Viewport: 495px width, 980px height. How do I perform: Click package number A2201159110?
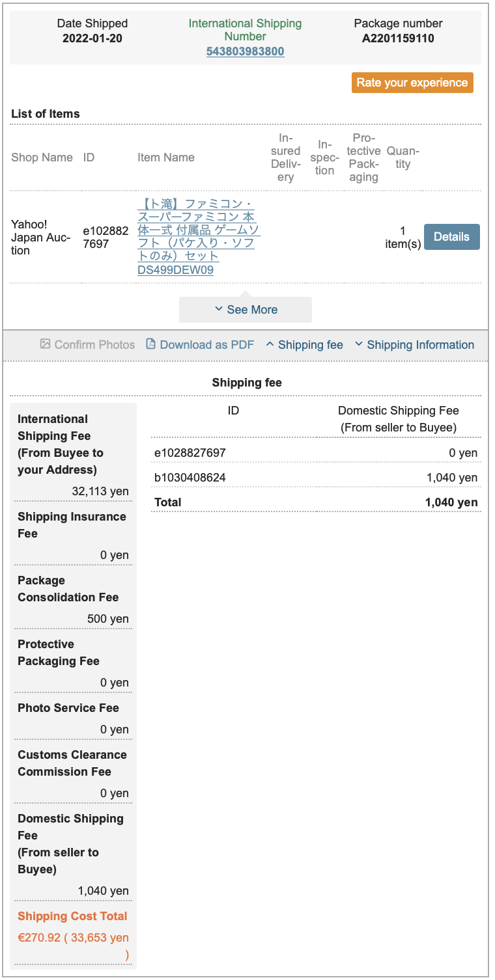(398, 38)
